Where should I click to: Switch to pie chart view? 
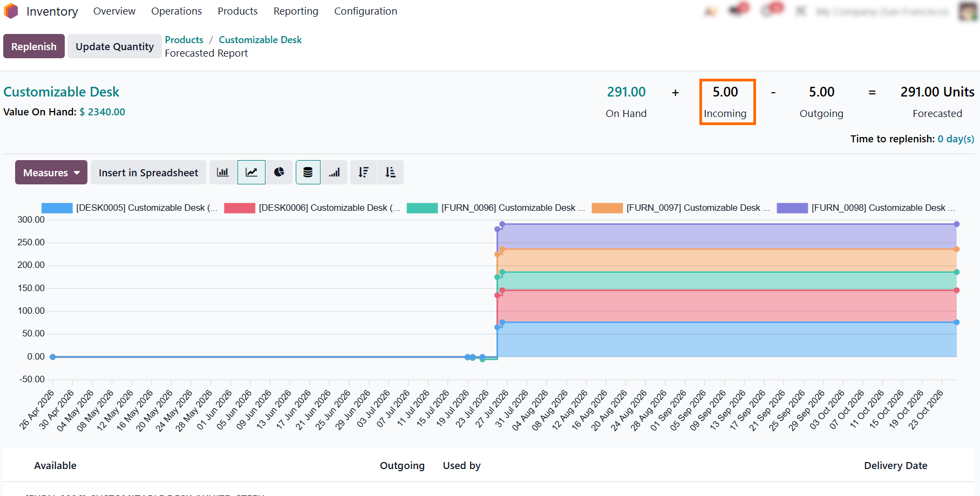[x=279, y=173]
